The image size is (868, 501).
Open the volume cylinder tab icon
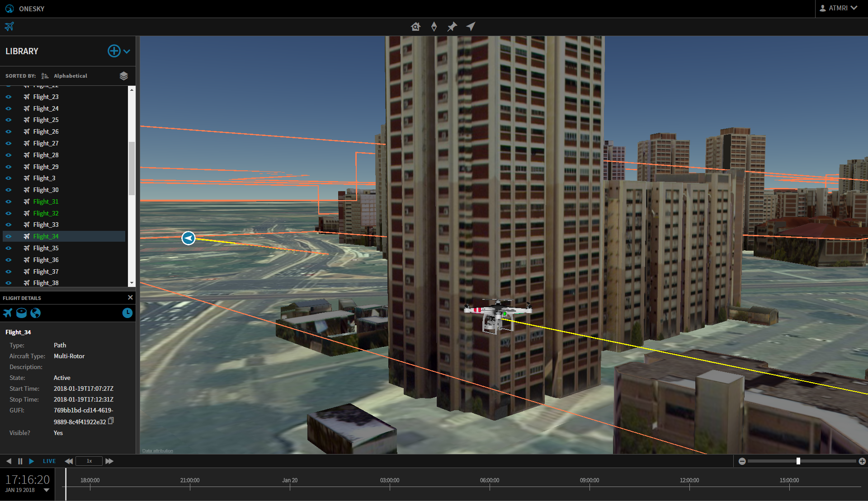[21, 313]
